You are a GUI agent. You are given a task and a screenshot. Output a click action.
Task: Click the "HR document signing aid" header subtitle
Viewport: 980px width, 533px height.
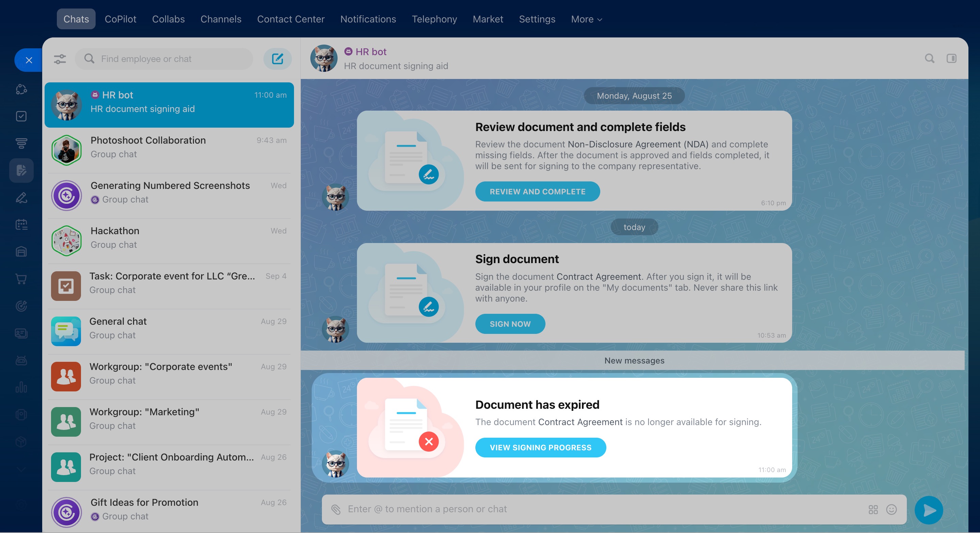(396, 66)
